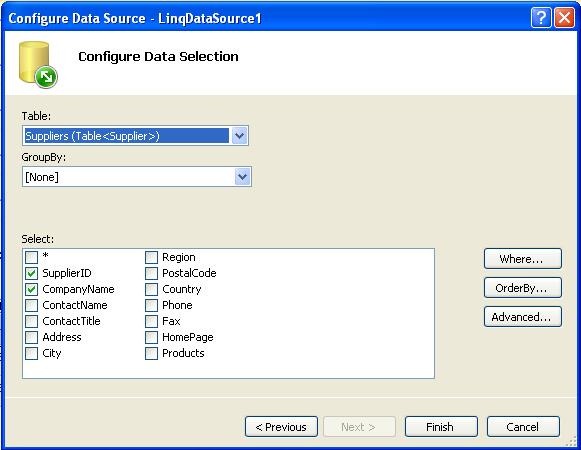The image size is (581, 450).
Task: Expand the GroupBy dropdown arrow
Action: coord(242,176)
